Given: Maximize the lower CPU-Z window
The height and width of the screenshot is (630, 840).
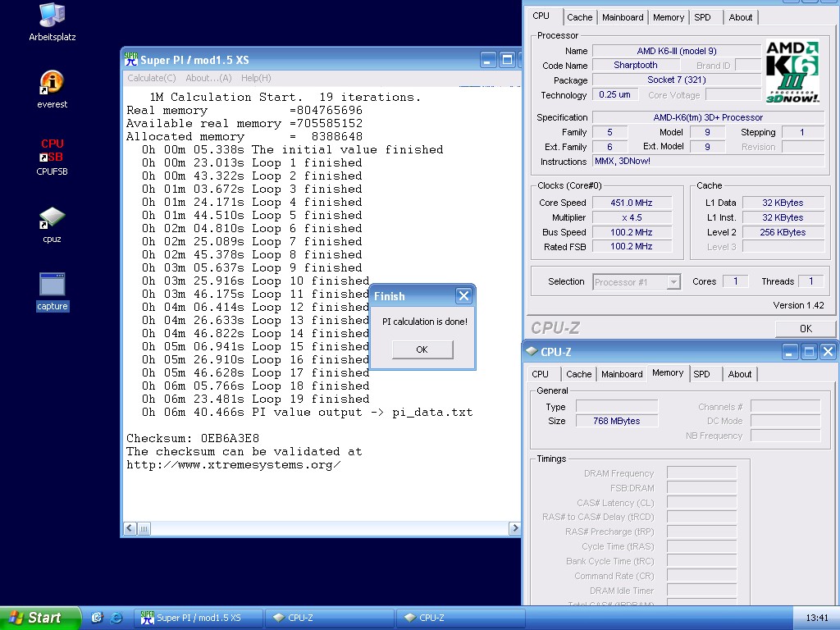Looking at the screenshot, I should [809, 352].
